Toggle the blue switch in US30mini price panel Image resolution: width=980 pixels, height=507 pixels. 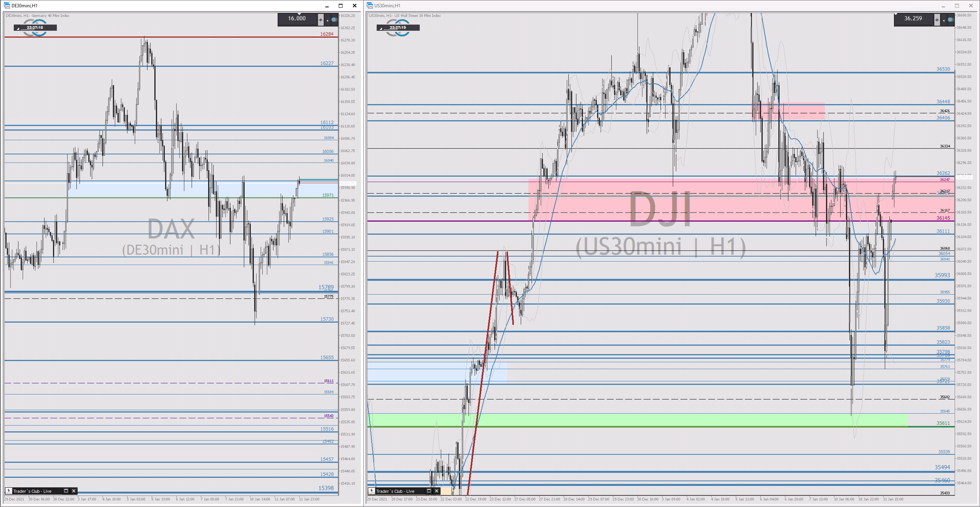[x=950, y=19]
